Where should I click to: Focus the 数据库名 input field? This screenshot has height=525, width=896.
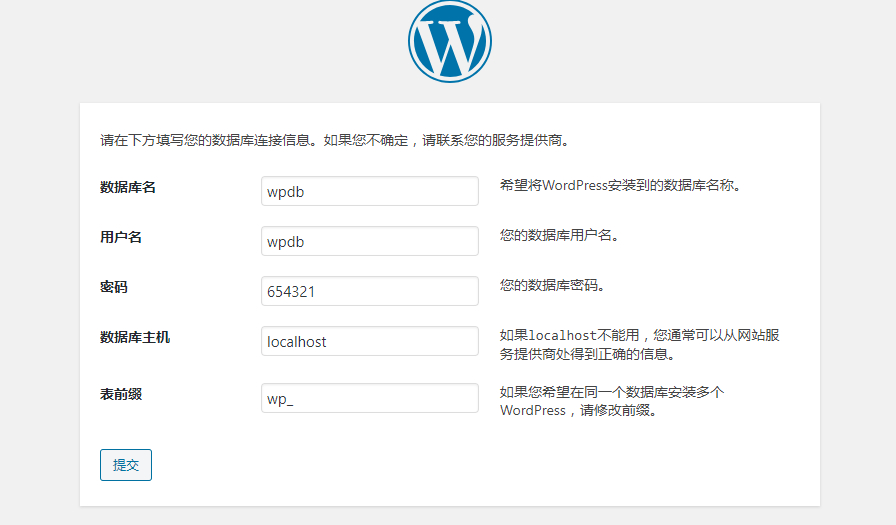click(370, 191)
